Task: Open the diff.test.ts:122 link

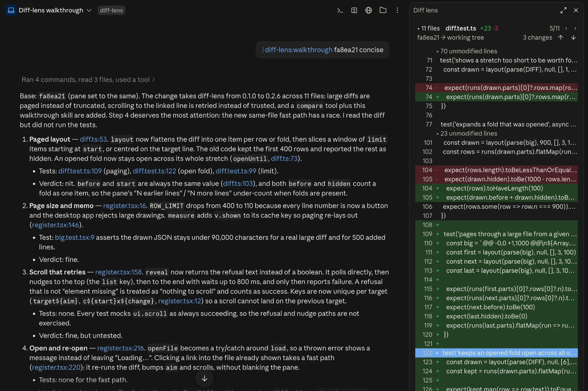Action: pyautogui.click(x=154, y=171)
